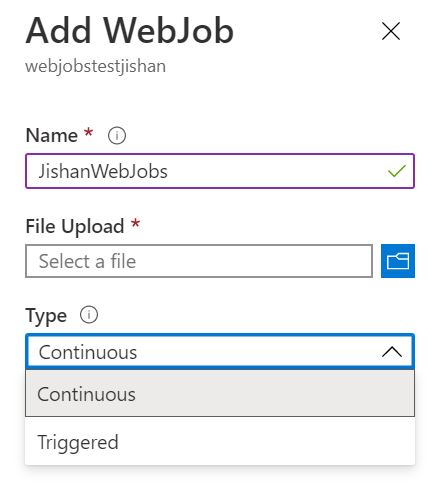This screenshot has width=445, height=497.
Task: Click the red asterisk beside File Upload
Action: tap(135, 223)
